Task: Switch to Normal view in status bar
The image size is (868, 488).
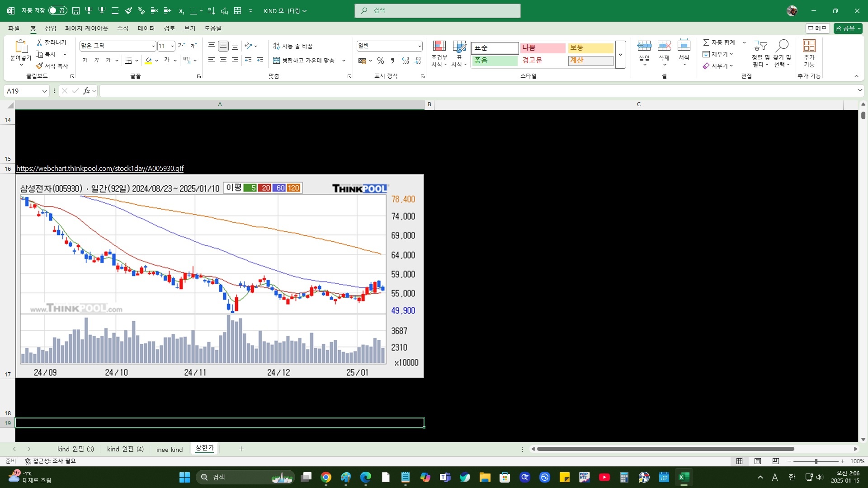Action: (x=740, y=461)
